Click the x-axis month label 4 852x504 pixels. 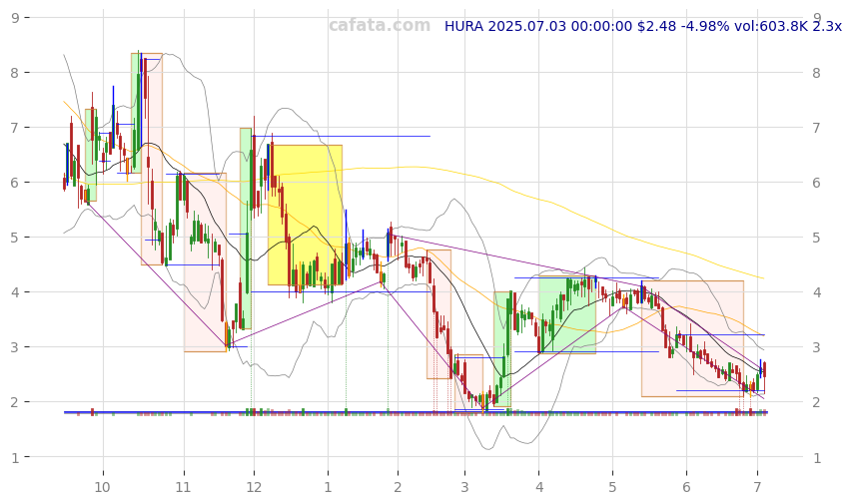point(539,487)
